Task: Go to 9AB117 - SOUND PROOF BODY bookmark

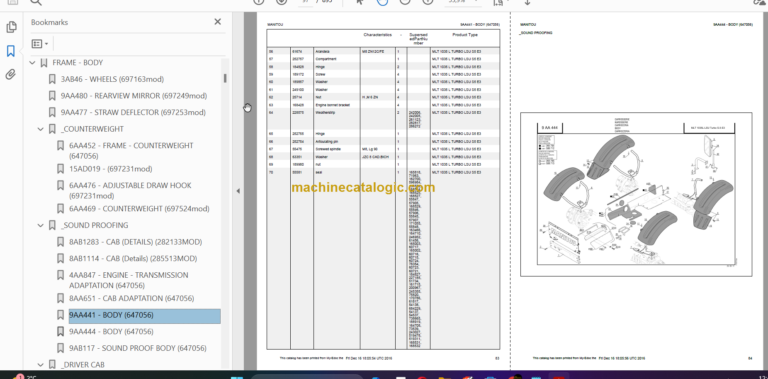Action: pyautogui.click(x=138, y=348)
